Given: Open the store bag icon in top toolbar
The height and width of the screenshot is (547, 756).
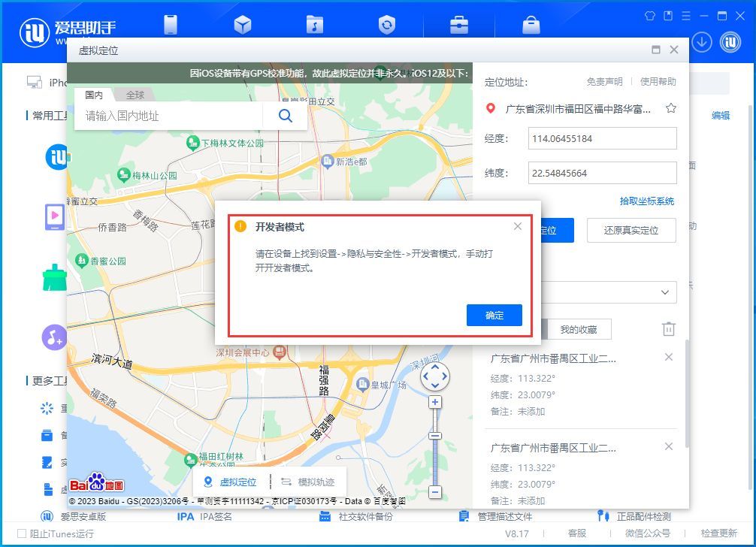Looking at the screenshot, I should coord(531,25).
